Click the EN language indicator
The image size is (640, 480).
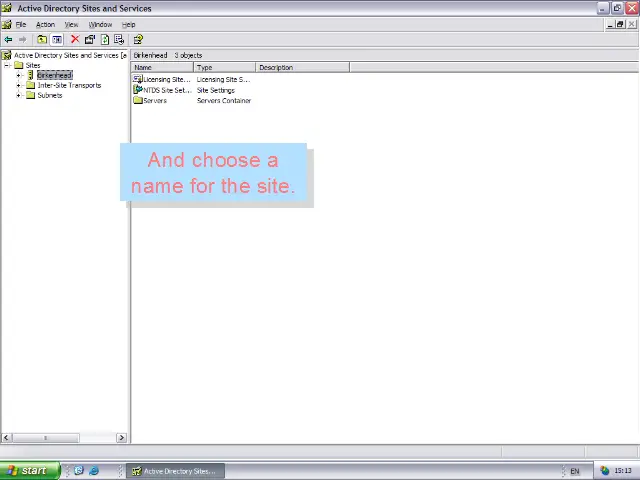point(575,471)
